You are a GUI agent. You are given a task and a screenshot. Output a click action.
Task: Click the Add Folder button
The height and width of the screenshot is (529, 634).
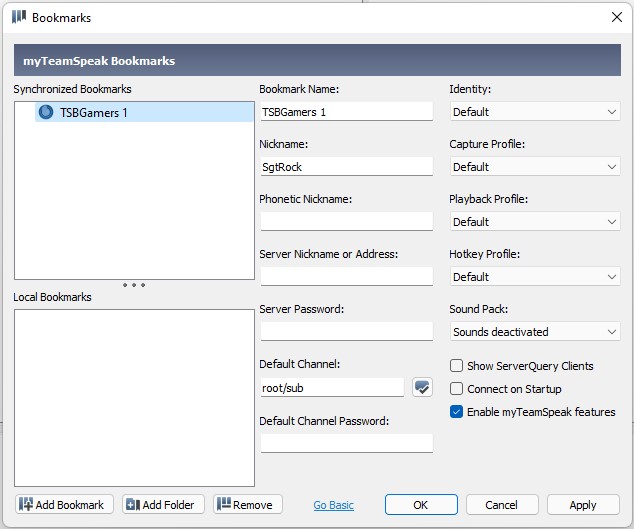(x=163, y=504)
